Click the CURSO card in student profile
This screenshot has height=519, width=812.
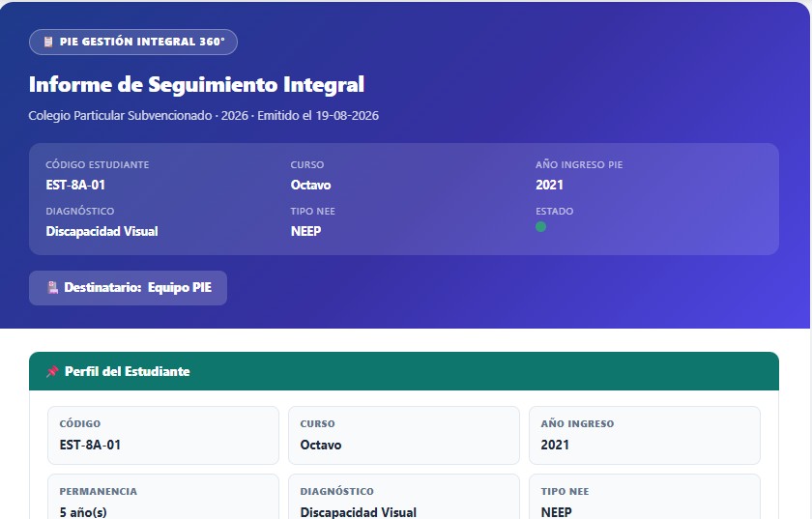404,436
